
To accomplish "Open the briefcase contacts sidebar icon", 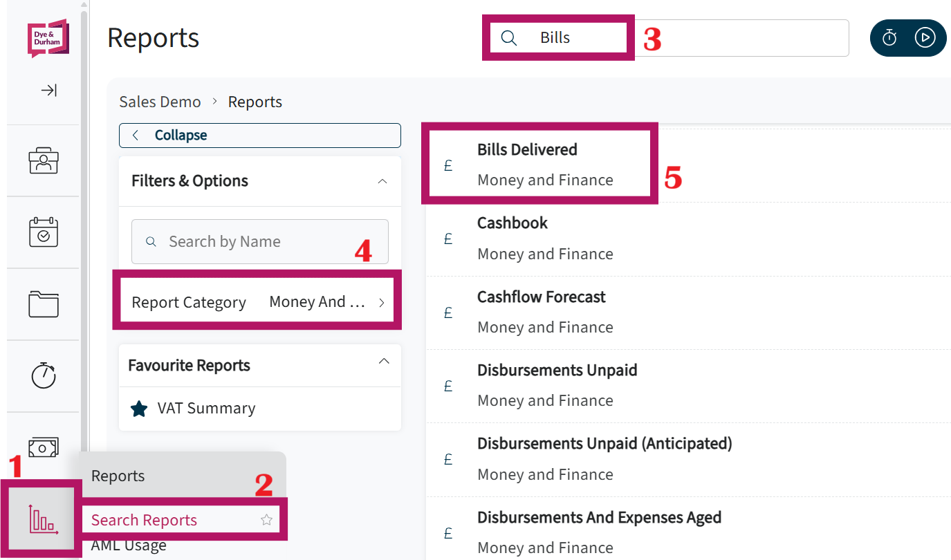I will (x=44, y=160).
